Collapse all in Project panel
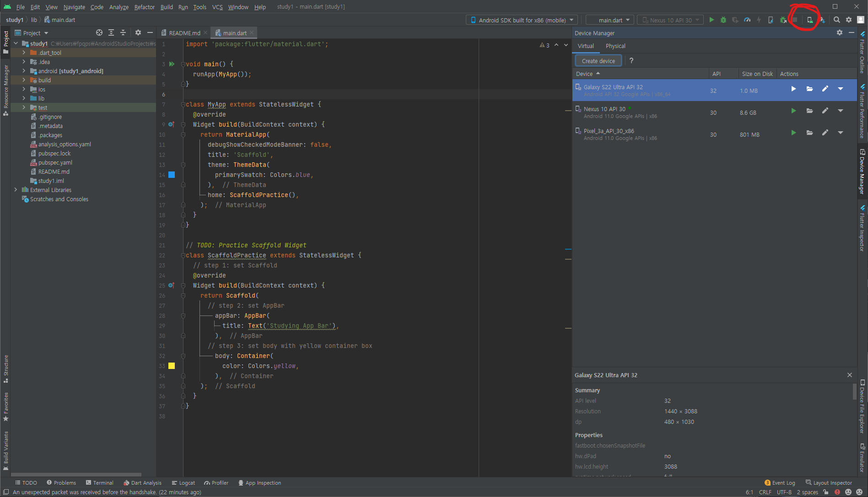 [123, 32]
